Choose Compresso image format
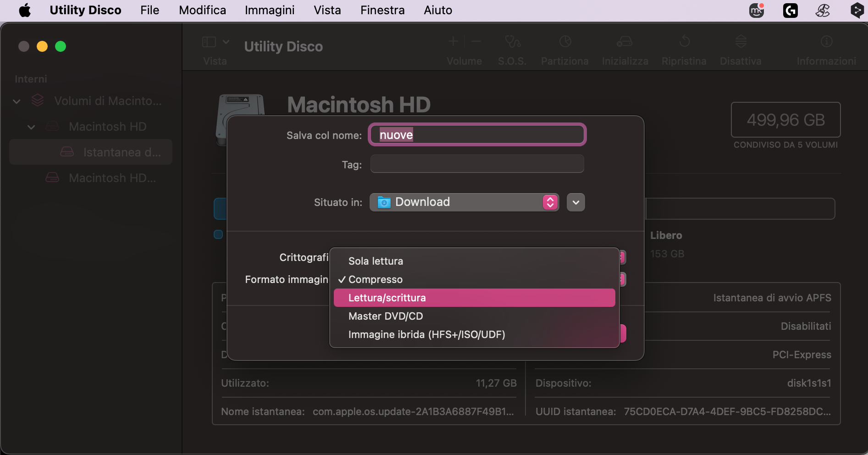 coord(475,279)
